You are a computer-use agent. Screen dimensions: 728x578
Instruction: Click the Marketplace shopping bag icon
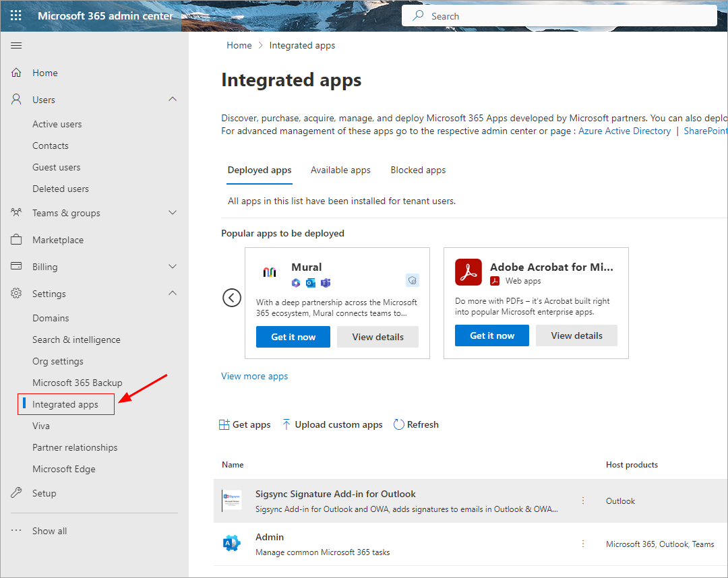coord(17,240)
